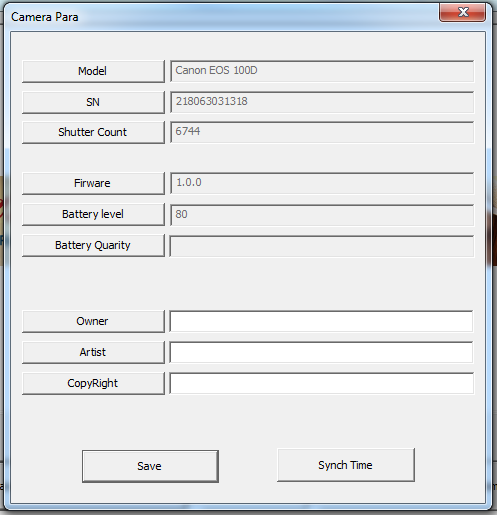Click the Battery Quarity label button
The width and height of the screenshot is (500, 520).
(94, 247)
